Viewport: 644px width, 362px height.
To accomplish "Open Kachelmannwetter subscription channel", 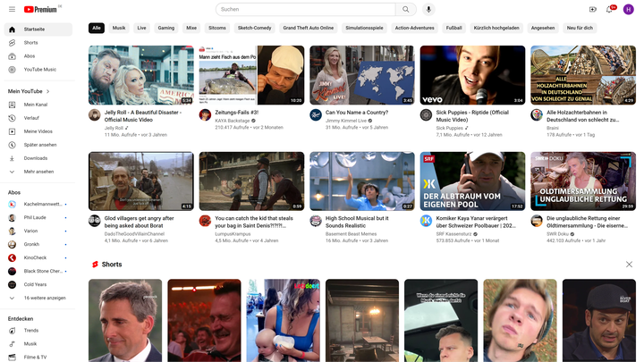I will 38,204.
